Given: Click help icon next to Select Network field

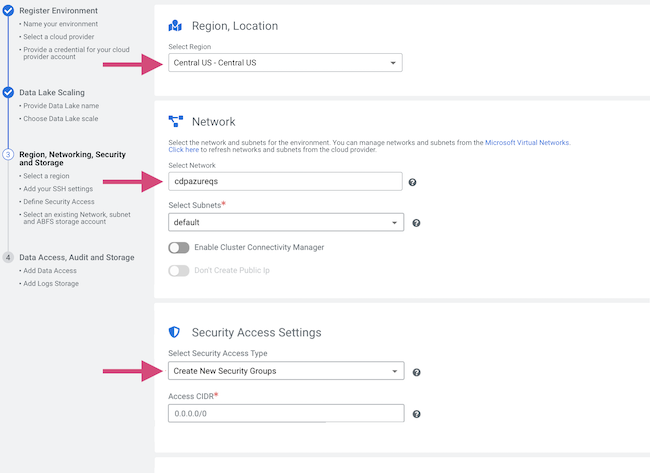Looking at the screenshot, I should point(412,183).
